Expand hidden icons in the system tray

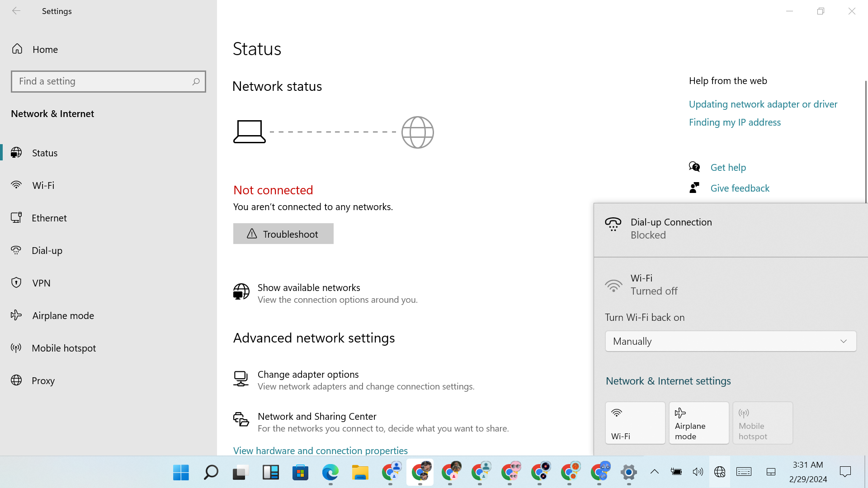click(x=654, y=472)
